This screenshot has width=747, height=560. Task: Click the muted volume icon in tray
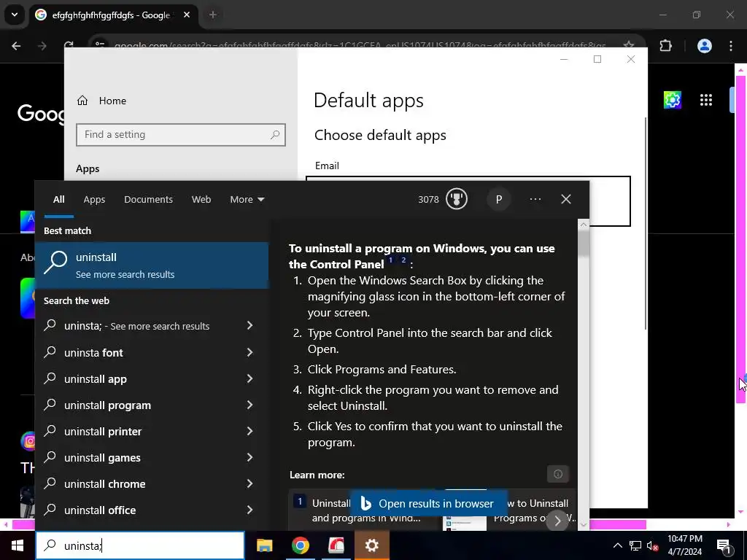click(x=652, y=545)
